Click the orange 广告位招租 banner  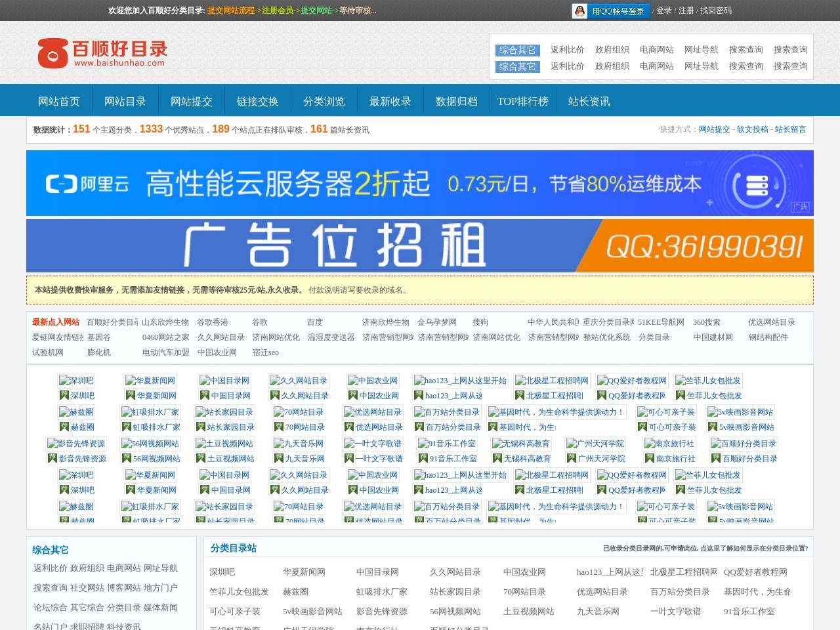(x=420, y=246)
